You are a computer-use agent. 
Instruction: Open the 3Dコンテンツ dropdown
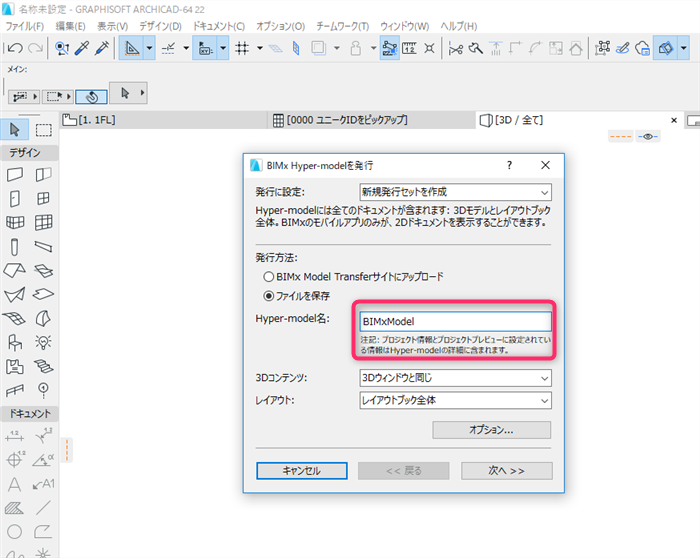coord(455,378)
